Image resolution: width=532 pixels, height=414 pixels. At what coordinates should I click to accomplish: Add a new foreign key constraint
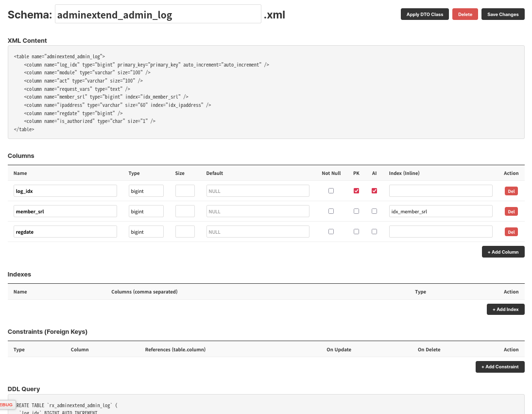(x=499, y=366)
